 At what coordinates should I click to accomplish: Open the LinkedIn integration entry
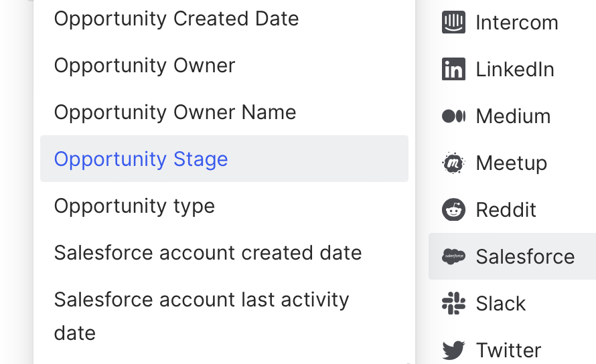(514, 70)
